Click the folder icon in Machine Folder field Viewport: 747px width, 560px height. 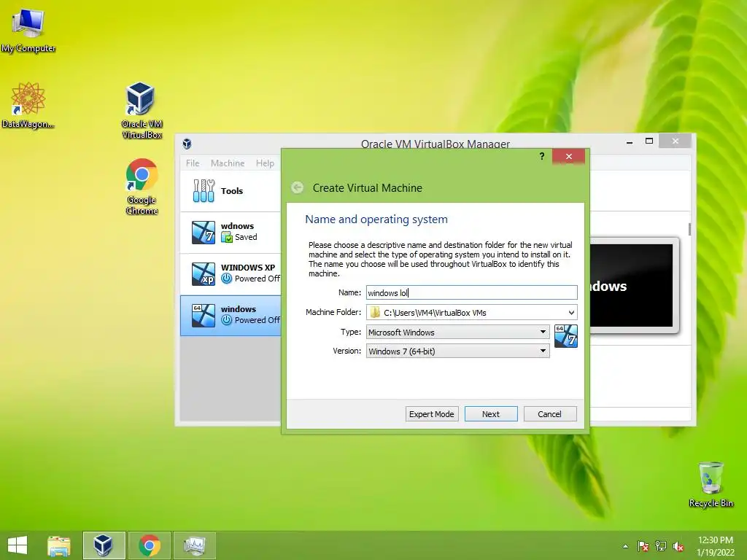pos(376,312)
